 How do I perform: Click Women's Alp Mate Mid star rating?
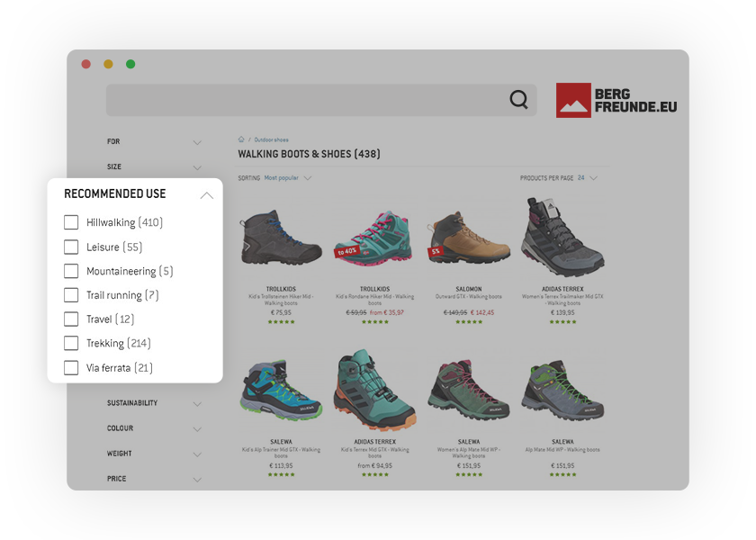pyautogui.click(x=469, y=474)
